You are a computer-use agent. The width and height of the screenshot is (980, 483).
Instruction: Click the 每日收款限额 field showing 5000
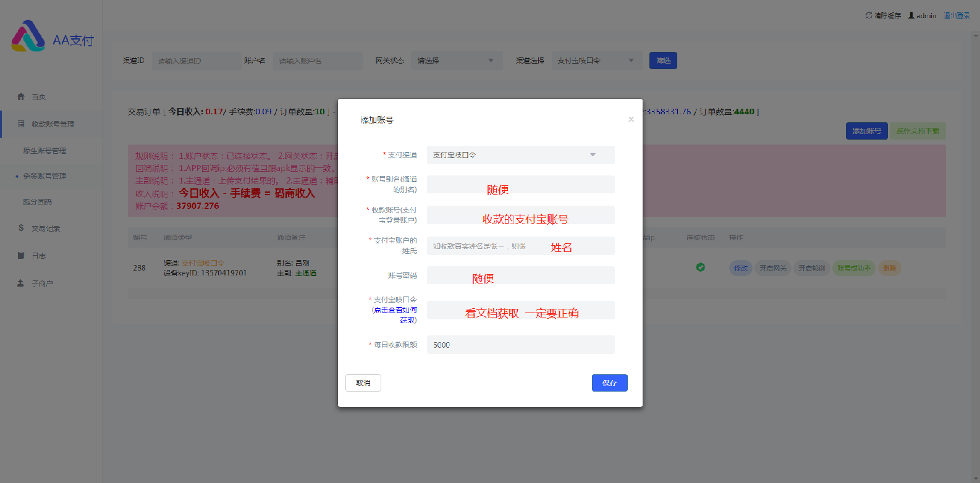[520, 345]
